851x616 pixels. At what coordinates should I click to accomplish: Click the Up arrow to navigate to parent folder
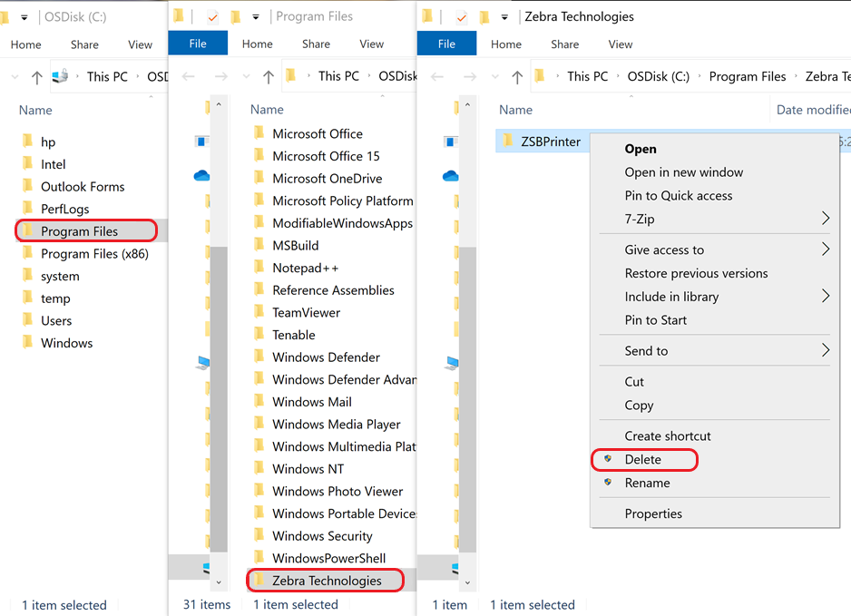point(516,76)
